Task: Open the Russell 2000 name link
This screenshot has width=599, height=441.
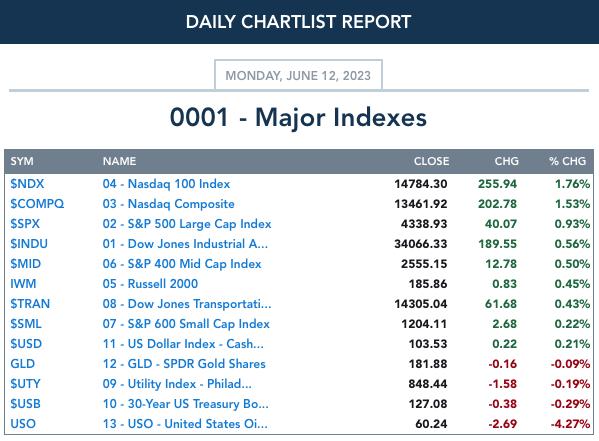Action: click(x=150, y=284)
